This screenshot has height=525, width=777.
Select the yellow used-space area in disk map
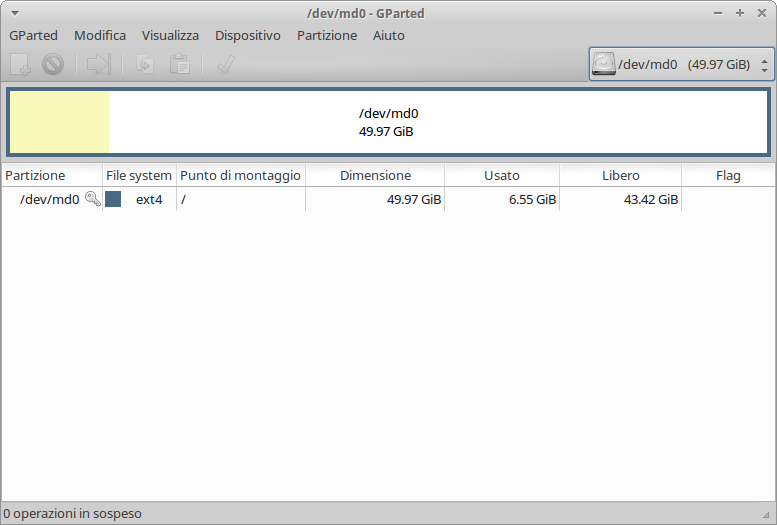point(59,122)
